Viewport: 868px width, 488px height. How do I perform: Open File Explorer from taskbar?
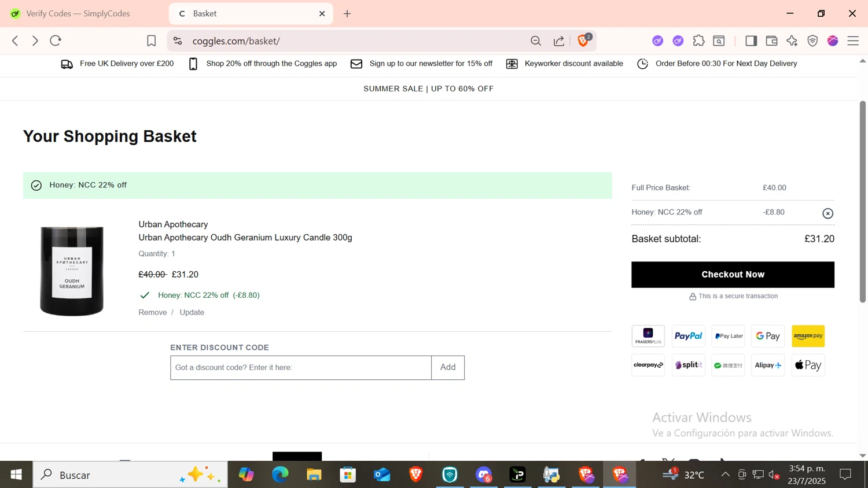pos(314,475)
